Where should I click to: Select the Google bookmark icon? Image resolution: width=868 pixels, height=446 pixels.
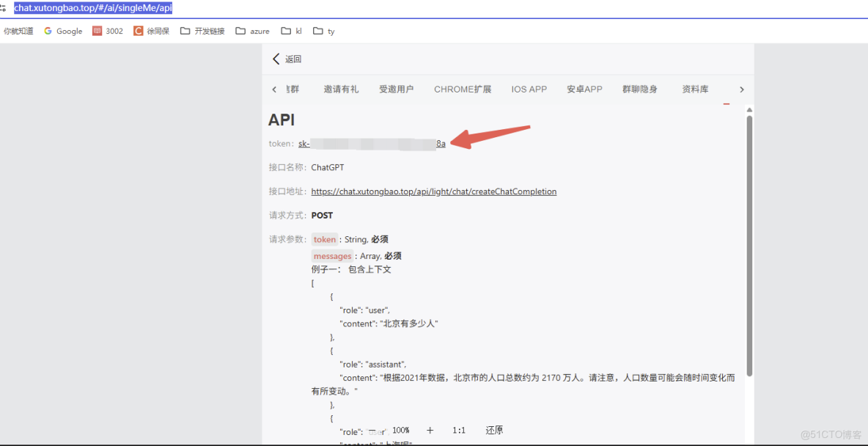46,31
